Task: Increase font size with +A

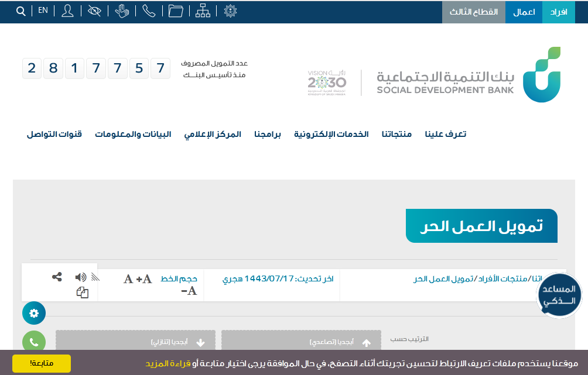Action: pyautogui.click(x=144, y=279)
